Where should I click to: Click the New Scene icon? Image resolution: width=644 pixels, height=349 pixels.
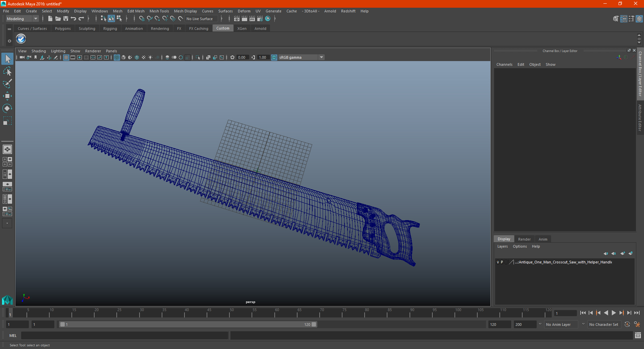pyautogui.click(x=50, y=19)
